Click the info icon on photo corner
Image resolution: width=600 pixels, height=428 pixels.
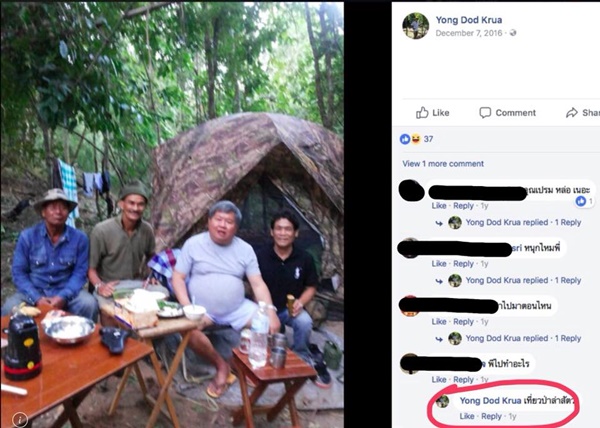pos(16,418)
